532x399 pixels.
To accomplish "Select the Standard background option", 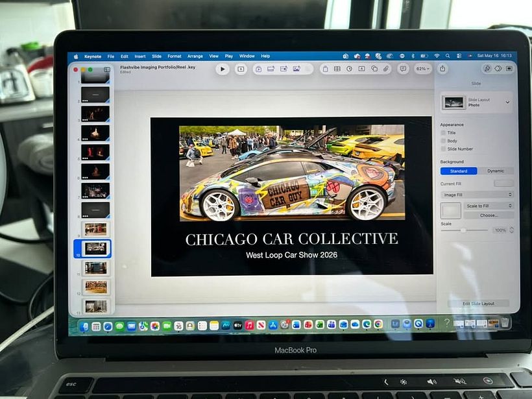I will click(459, 171).
